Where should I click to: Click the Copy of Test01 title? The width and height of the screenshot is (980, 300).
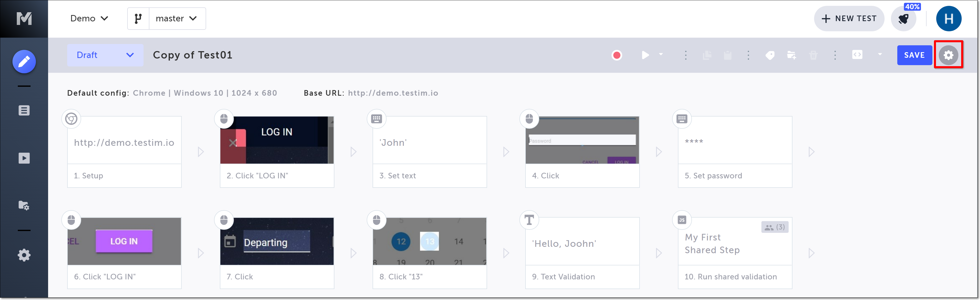pyautogui.click(x=192, y=55)
